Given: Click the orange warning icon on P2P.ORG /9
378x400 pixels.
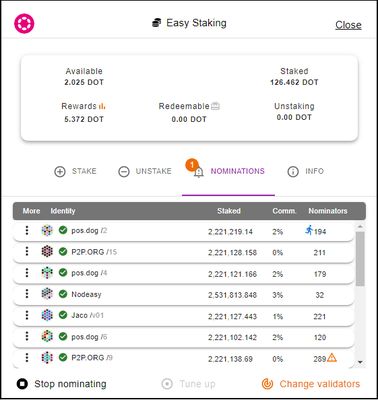Looking at the screenshot, I should pos(332,358).
